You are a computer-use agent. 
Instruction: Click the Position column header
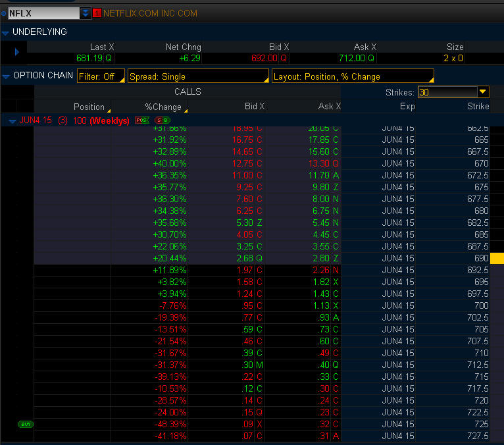pyautogui.click(x=89, y=107)
